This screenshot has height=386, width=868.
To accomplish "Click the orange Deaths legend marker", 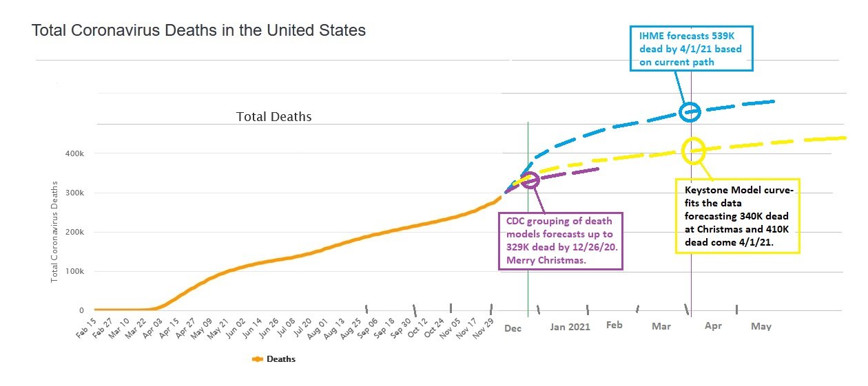I will point(258,358).
